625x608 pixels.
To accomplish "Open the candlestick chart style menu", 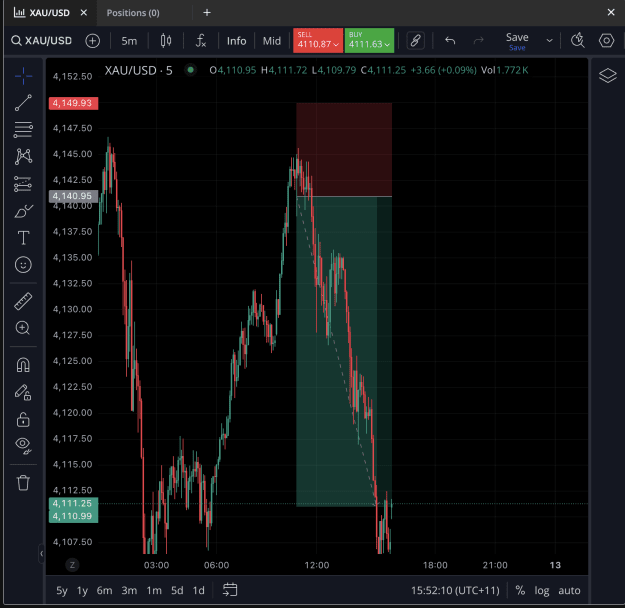I will coord(166,41).
